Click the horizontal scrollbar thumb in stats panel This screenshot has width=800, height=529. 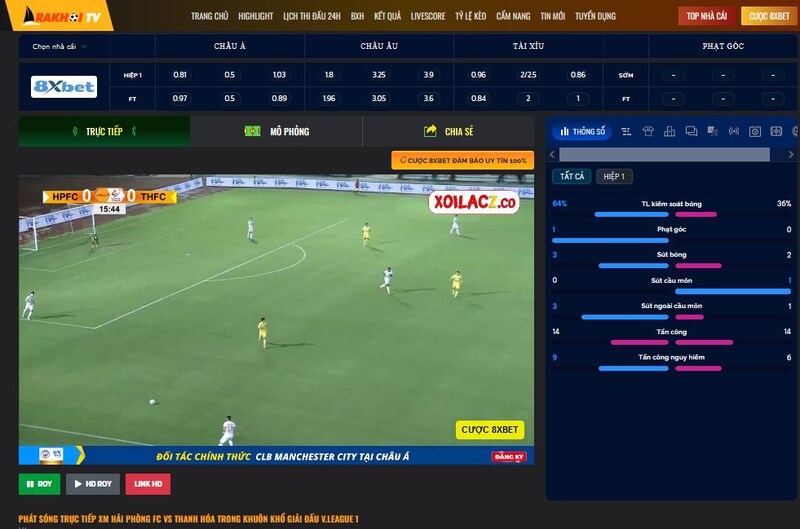tap(664, 155)
